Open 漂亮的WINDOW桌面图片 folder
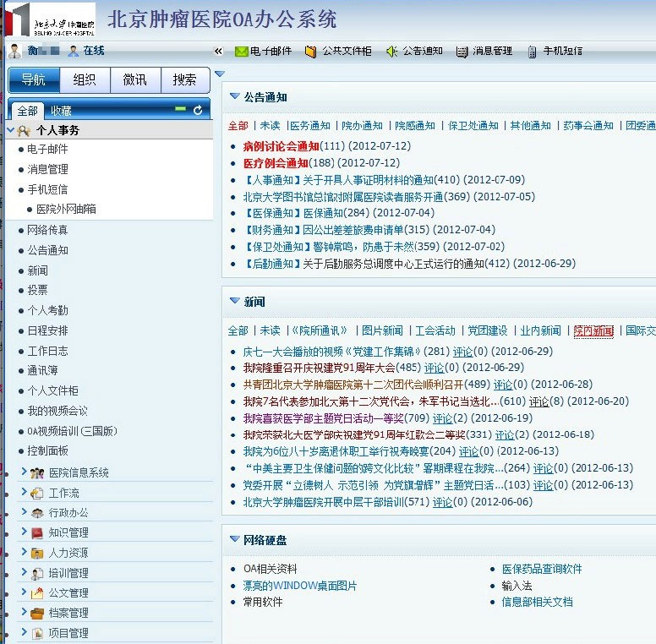The width and height of the screenshot is (656, 644). (x=300, y=586)
